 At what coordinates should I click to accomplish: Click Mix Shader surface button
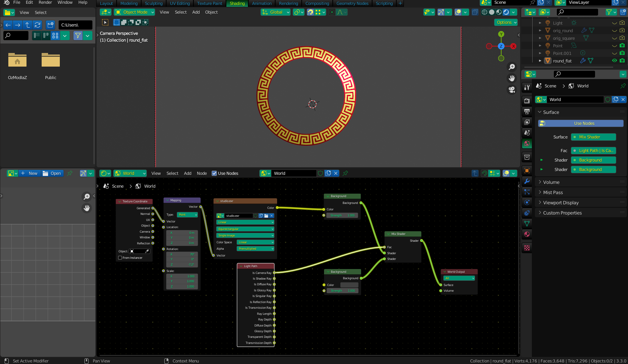pyautogui.click(x=594, y=137)
